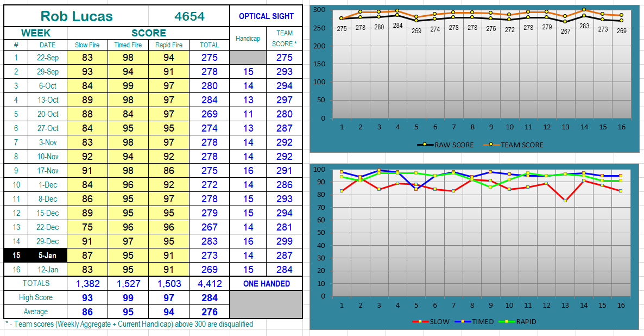644x336 pixels.
Task: Select the weekly total 267 cell
Action: point(210,227)
